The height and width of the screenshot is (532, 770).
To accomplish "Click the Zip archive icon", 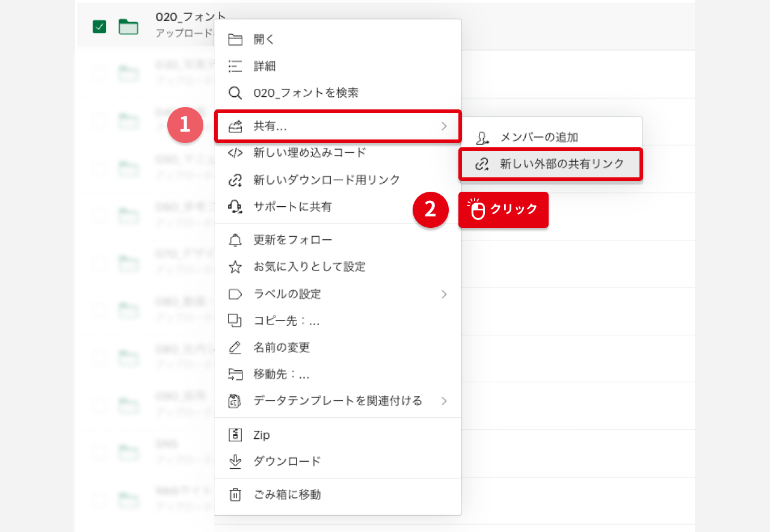I will click(235, 435).
